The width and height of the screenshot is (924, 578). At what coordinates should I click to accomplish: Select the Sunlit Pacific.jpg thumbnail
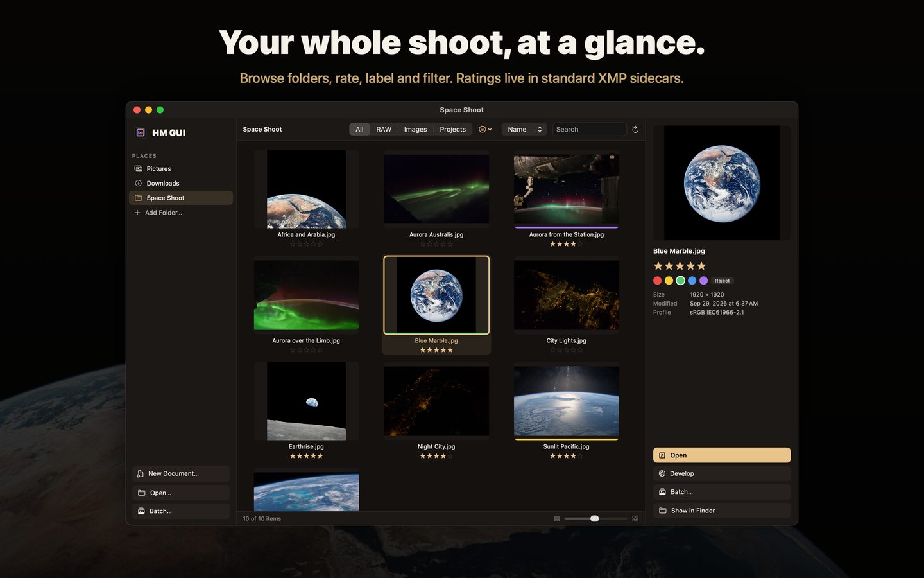(x=566, y=401)
